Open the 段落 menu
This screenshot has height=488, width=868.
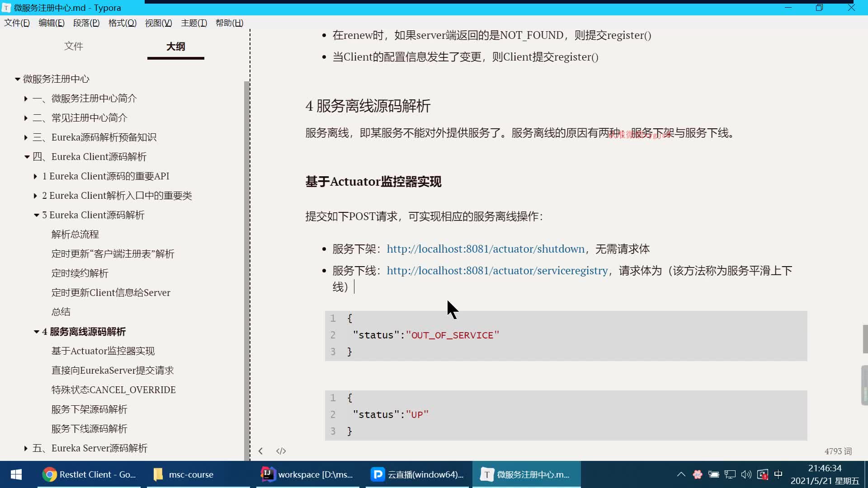(x=86, y=23)
